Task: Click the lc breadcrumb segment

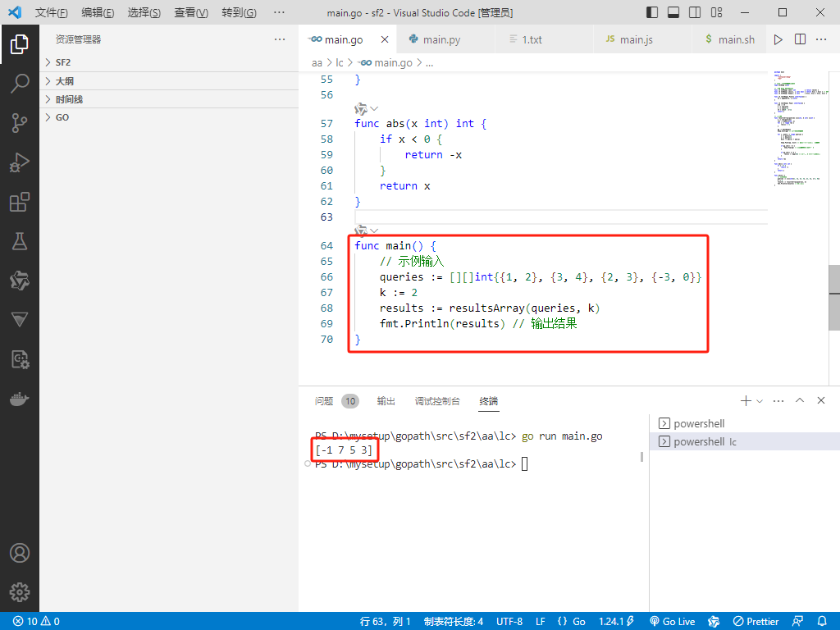Action: (339, 62)
